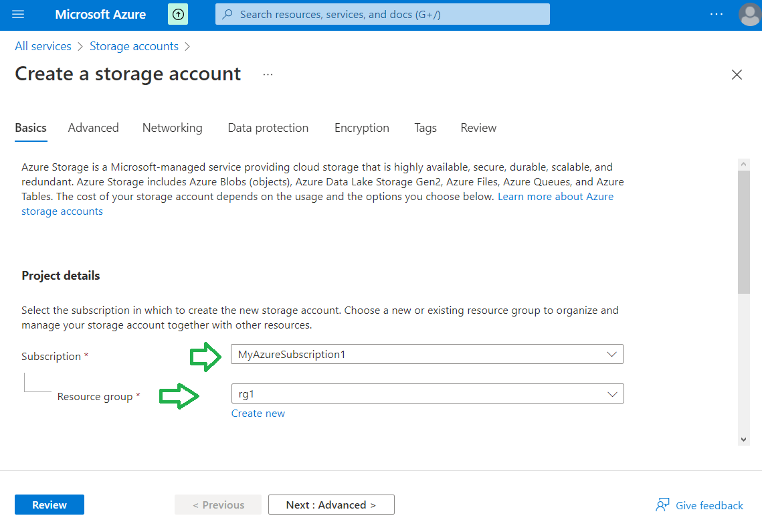Go to the Tags tab

pos(425,128)
